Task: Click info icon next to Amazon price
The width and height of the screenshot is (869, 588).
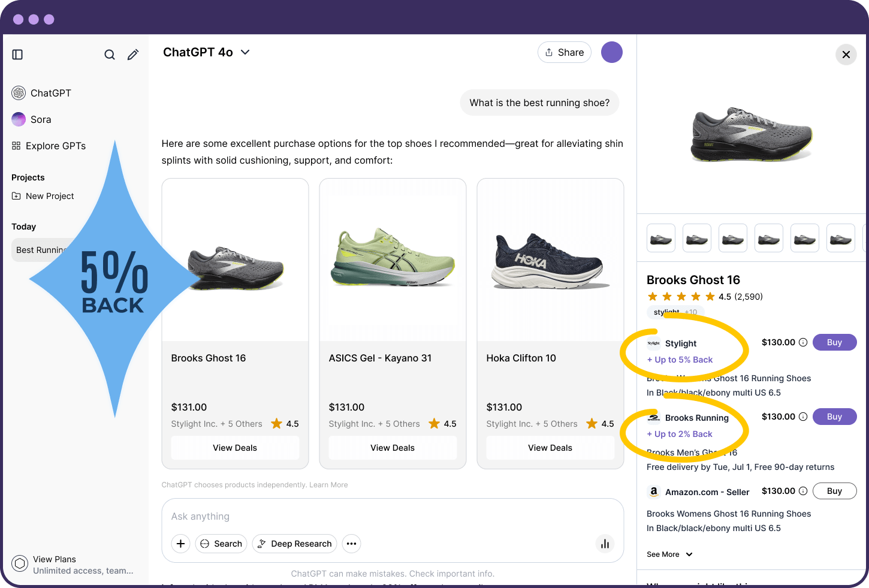Action: click(803, 491)
